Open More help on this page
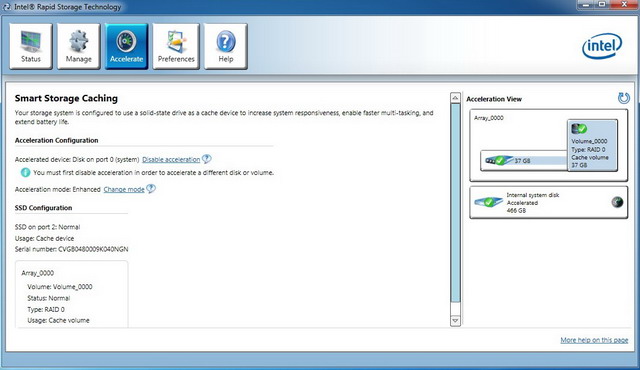 [x=594, y=340]
